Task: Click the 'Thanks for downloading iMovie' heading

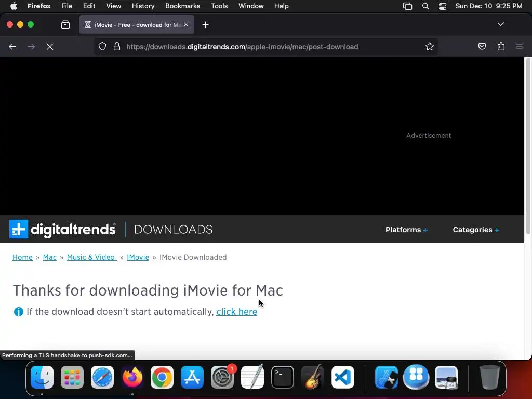Action: click(148, 290)
